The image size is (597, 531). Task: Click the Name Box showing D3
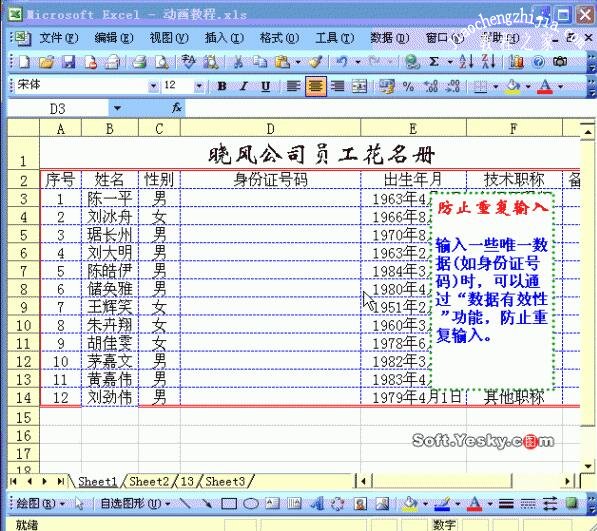58,108
